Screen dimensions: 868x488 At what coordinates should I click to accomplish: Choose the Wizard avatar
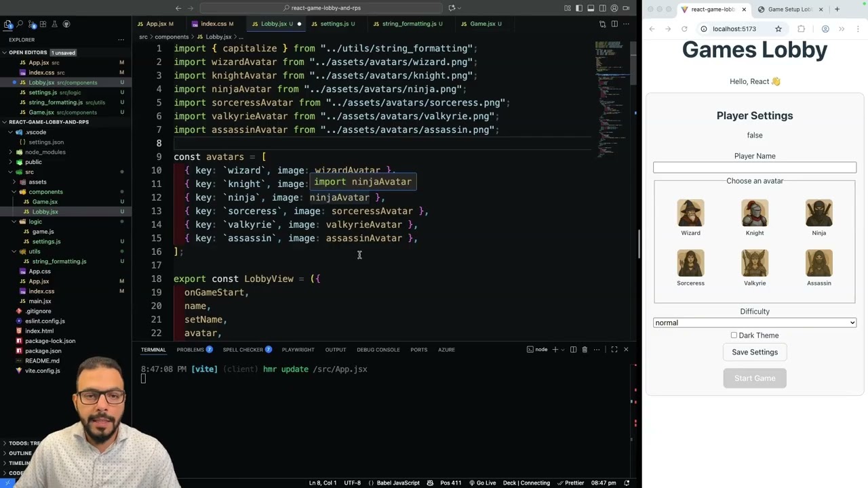pyautogui.click(x=690, y=214)
